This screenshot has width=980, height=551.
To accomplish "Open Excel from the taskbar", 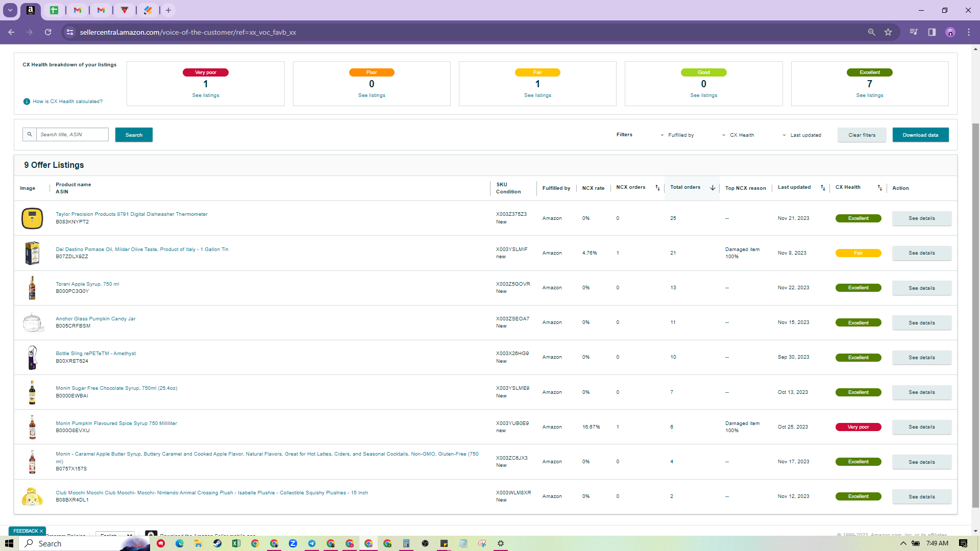I will click(x=236, y=543).
